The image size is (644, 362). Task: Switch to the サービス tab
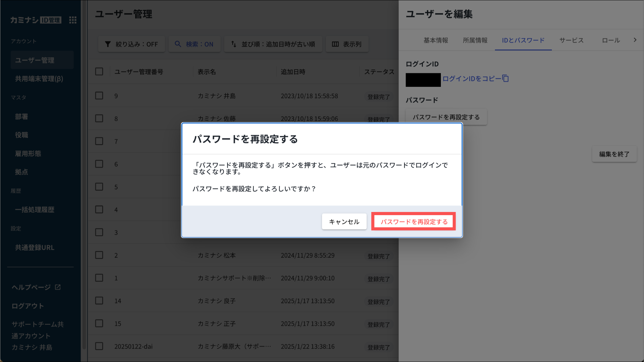(571, 40)
